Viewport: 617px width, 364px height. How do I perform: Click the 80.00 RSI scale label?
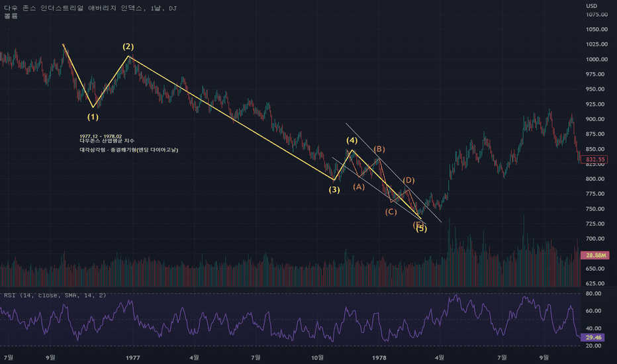(x=593, y=294)
